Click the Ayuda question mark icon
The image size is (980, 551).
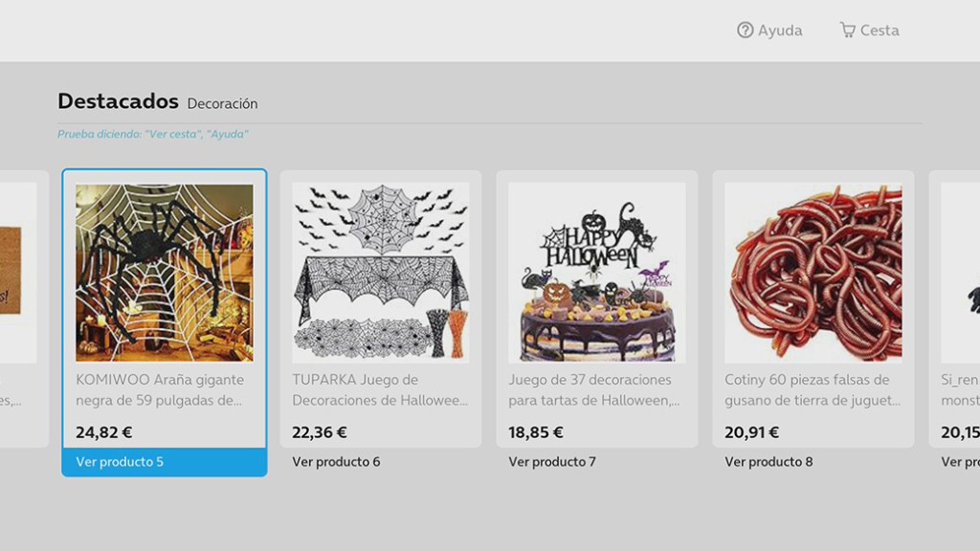coord(745,30)
